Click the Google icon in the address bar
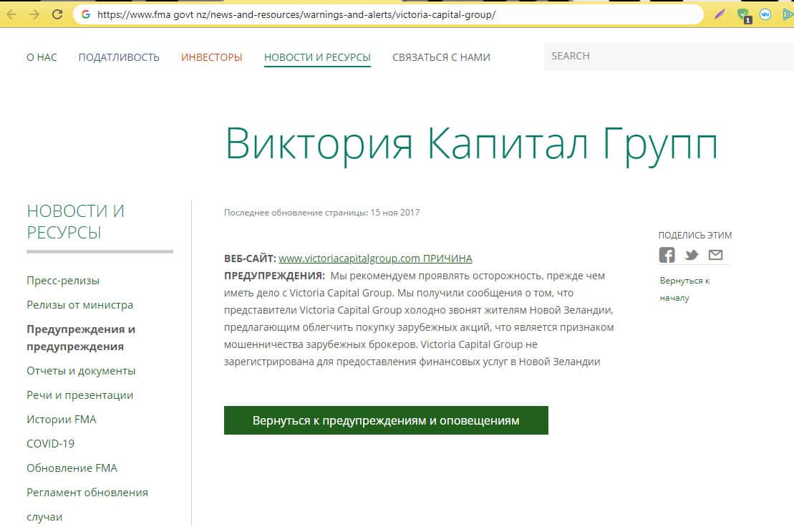Screen dimensions: 794x532 point(86,15)
